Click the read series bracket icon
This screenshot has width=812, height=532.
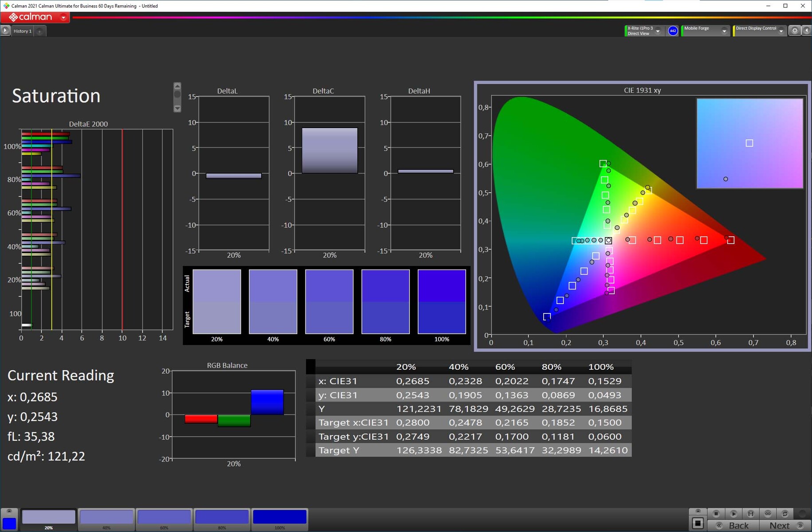tap(750, 513)
